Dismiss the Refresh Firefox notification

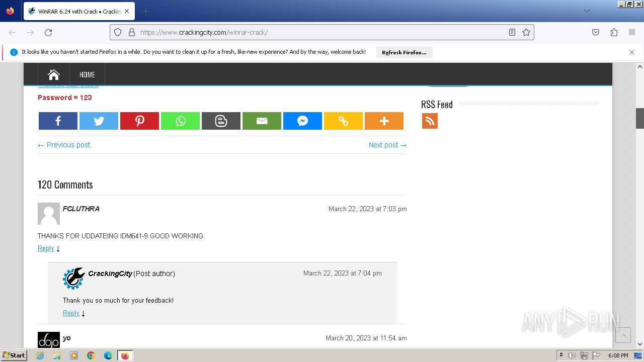632,52
